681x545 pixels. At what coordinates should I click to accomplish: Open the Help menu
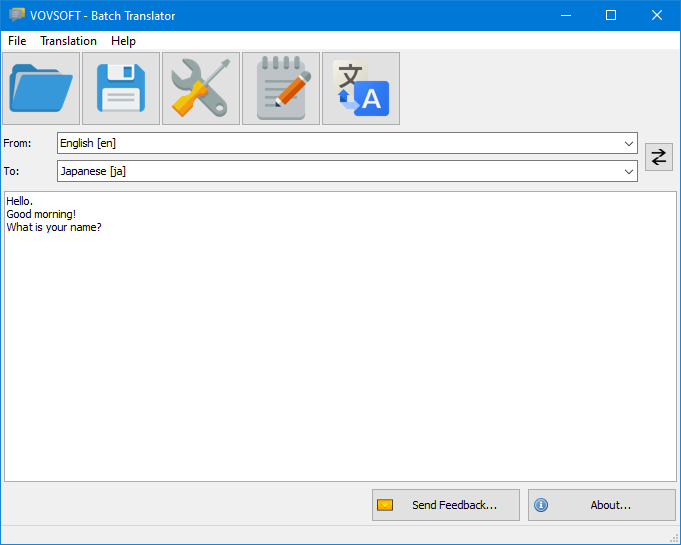[123, 41]
